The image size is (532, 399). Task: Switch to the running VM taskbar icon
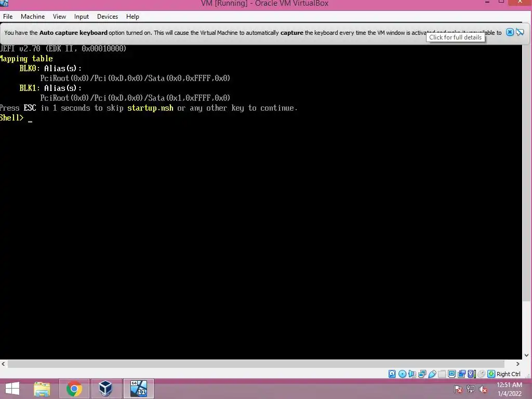coord(138,389)
